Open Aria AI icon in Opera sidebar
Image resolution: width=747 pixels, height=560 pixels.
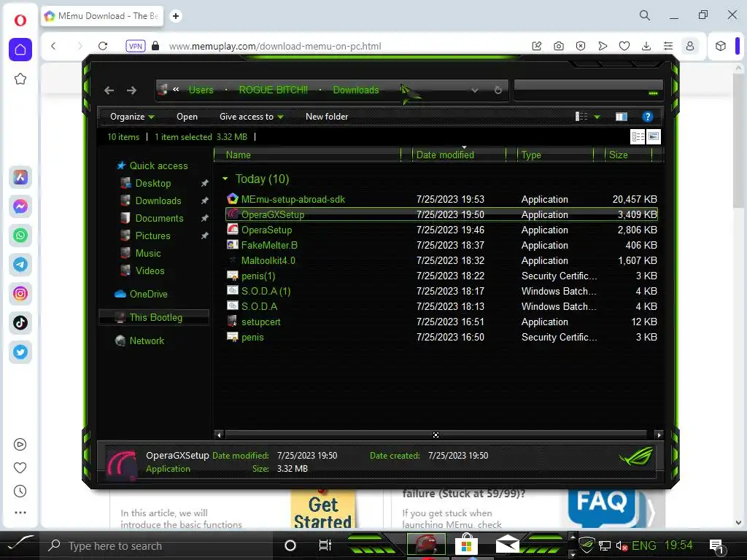coord(20,177)
